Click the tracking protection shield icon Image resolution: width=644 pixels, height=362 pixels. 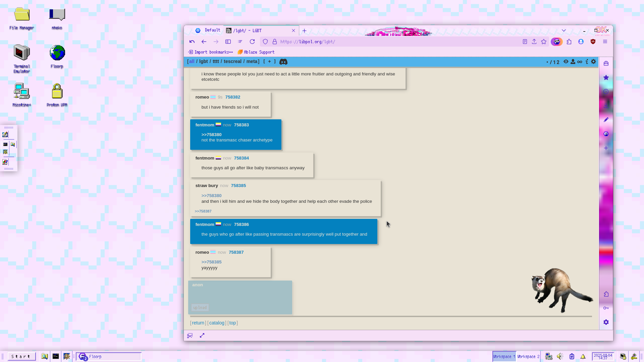pos(265,42)
